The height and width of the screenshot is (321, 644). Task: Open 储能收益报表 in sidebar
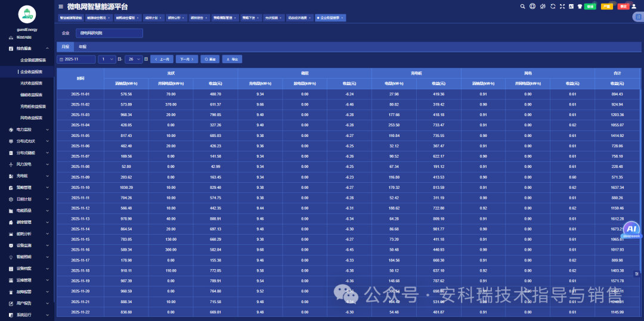tap(31, 95)
